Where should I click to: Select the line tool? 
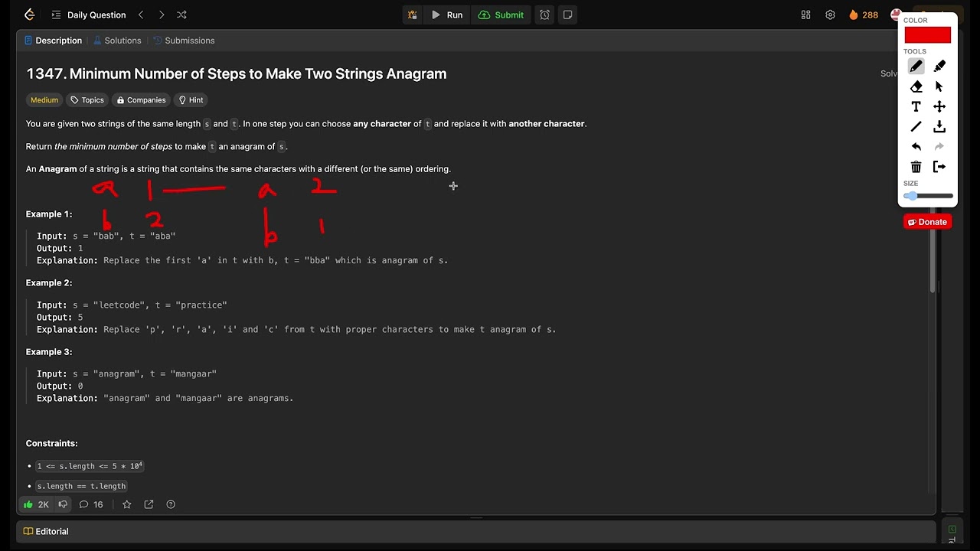(x=916, y=126)
